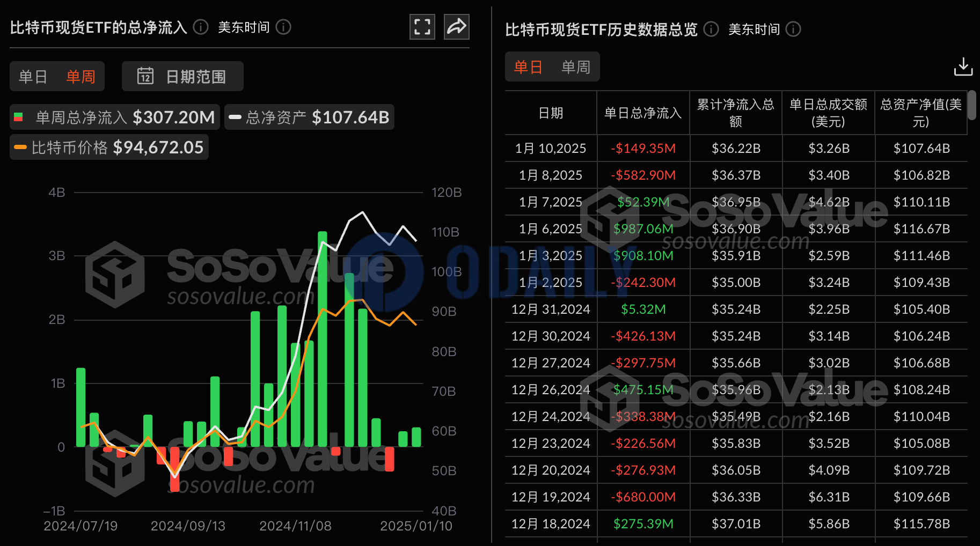The image size is (980, 546).
Task: Click the 单日总成交额(美元) column header
Action: [829, 113]
